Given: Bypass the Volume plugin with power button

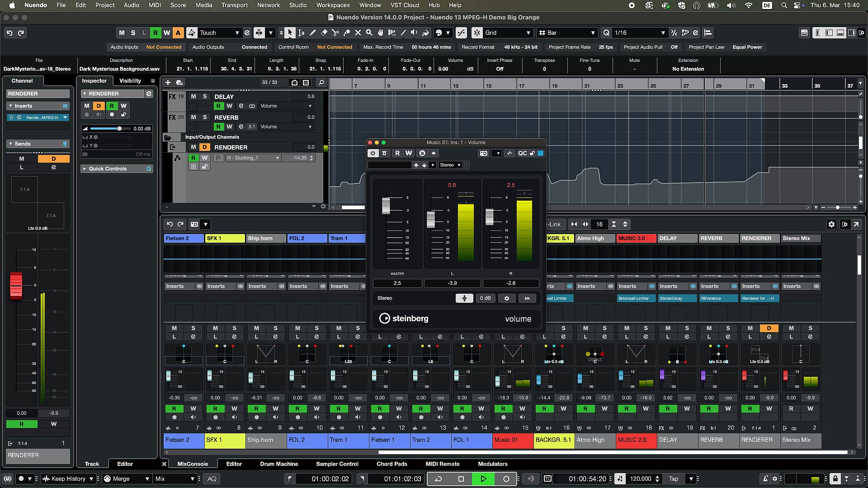Looking at the screenshot, I should coord(373,153).
